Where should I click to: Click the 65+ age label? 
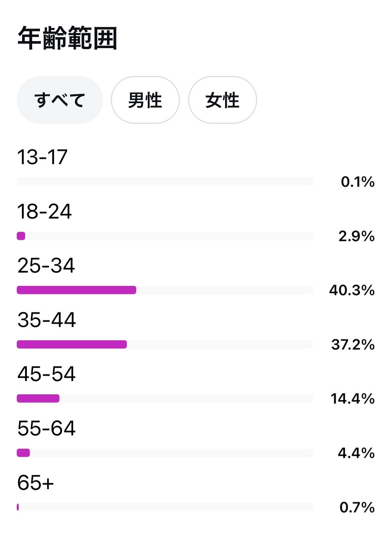(36, 483)
